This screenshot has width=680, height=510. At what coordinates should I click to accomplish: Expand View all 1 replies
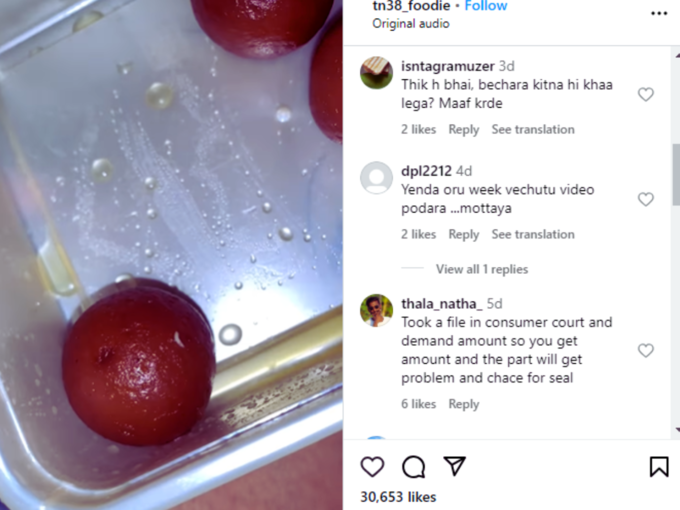pos(482,269)
